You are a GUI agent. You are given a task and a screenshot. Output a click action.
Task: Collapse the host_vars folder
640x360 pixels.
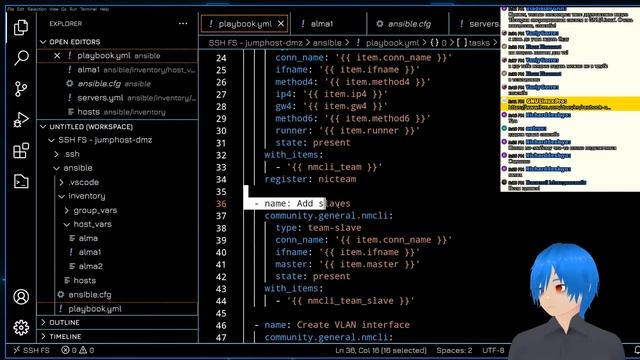[x=67, y=224]
